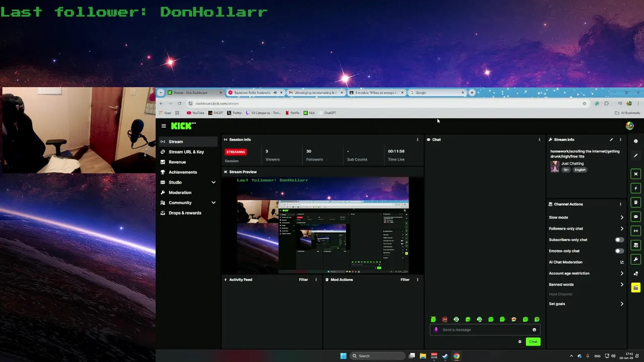Toggle the note page widget in sidebar
Screen dimensions: 644x362
click(x=636, y=202)
